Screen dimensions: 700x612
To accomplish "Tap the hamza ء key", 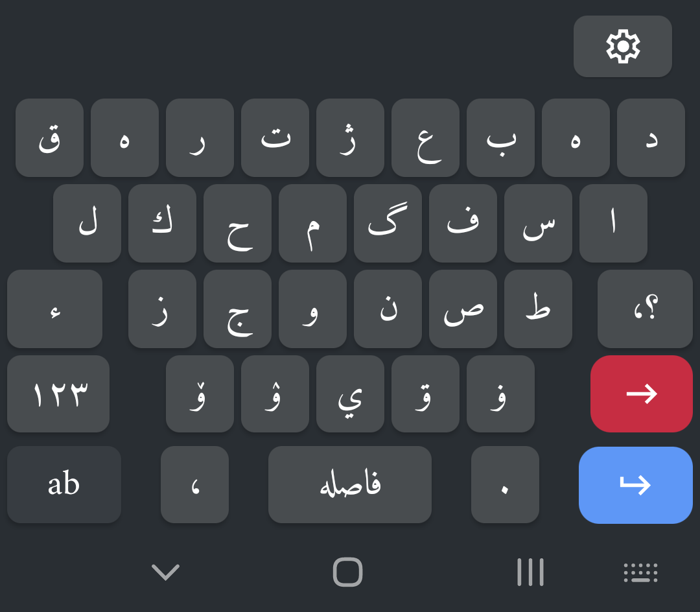I will pyautogui.click(x=55, y=309).
